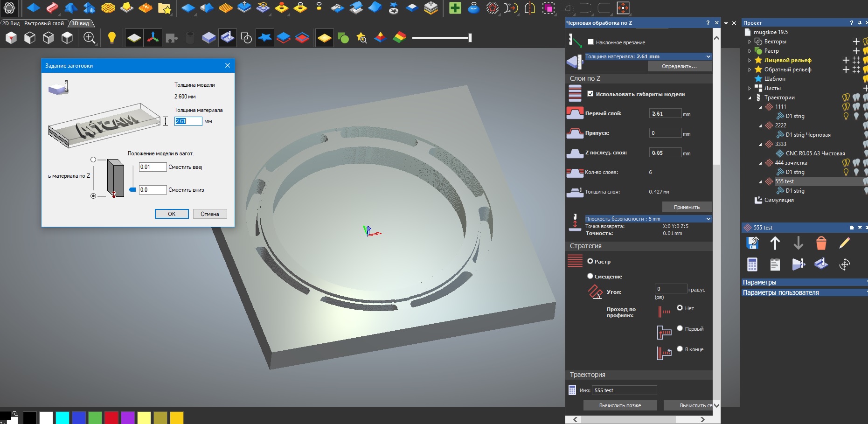Click the red color swatch in the palette
This screenshot has height=424, width=868.
pos(111,417)
